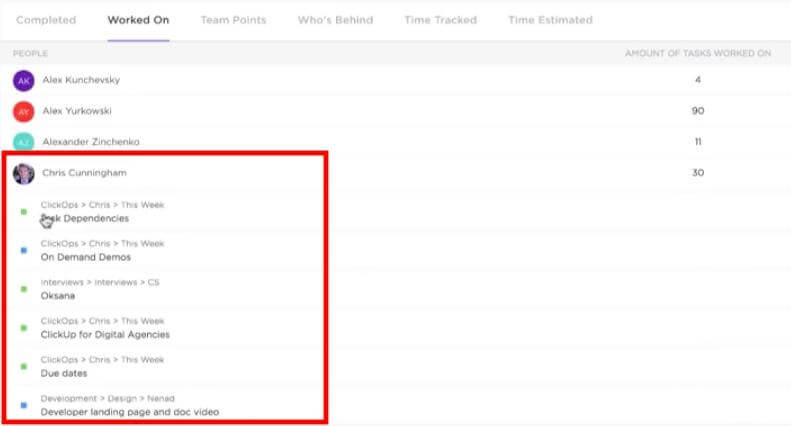Click Chris Cunningham's profile photo avatar
This screenshot has width=791, height=426.
pyautogui.click(x=23, y=173)
